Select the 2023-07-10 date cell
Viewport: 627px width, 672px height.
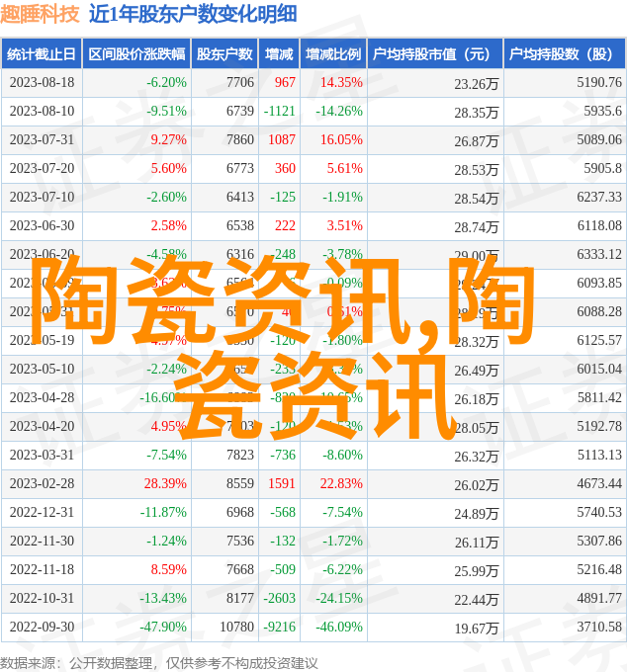[x=42, y=197]
